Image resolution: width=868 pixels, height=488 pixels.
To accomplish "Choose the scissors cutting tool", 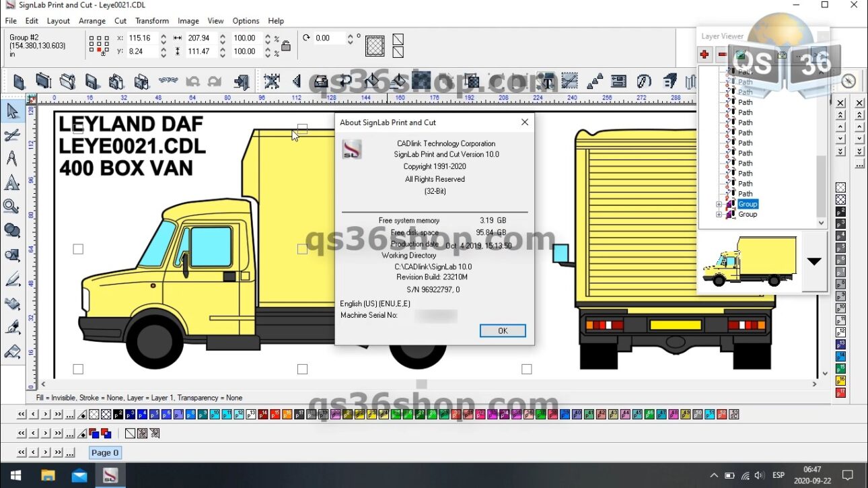I will [x=12, y=135].
